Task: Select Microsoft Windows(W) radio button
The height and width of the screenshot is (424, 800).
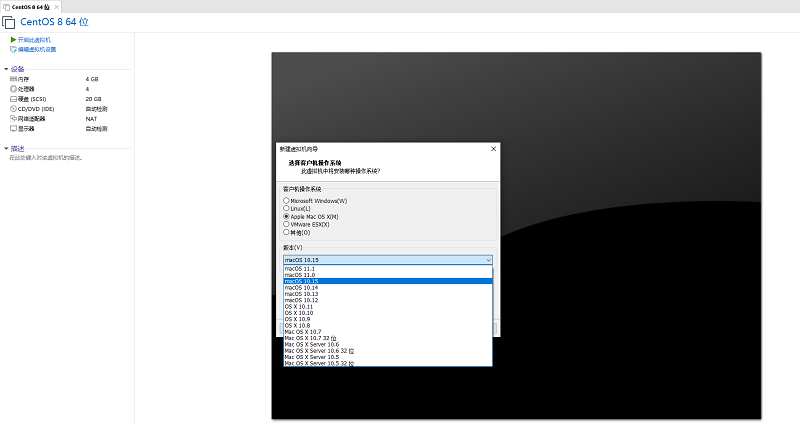Action: pyautogui.click(x=286, y=201)
